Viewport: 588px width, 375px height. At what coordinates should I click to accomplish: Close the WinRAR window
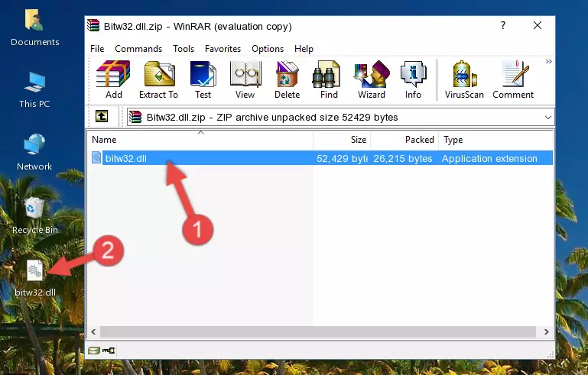click(538, 25)
